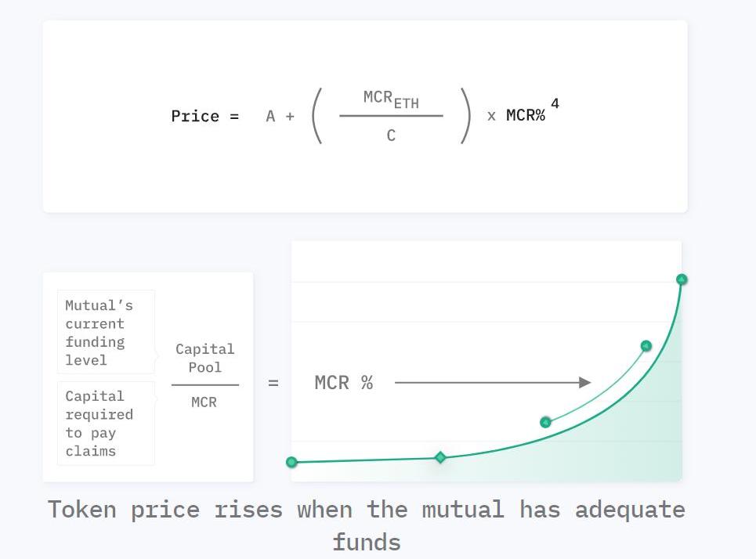Click the 'C' denominator in the formula
Viewport: 756px width, 559px height.
391,136
